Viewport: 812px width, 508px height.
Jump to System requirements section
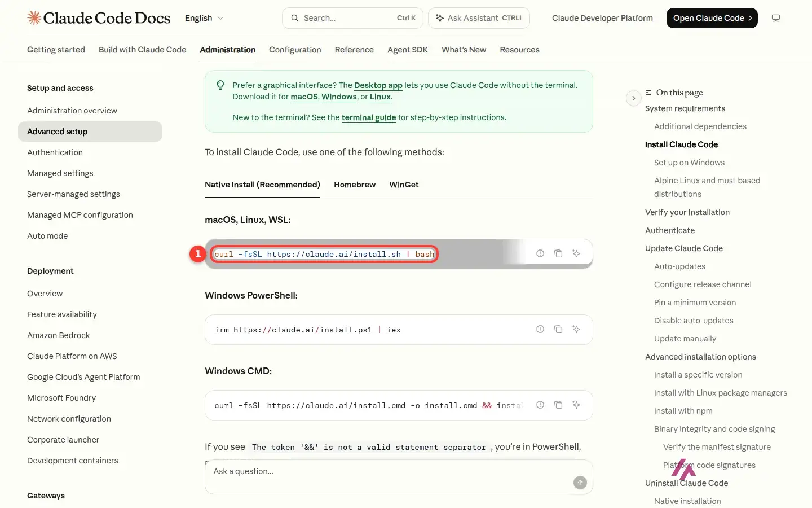coord(685,108)
